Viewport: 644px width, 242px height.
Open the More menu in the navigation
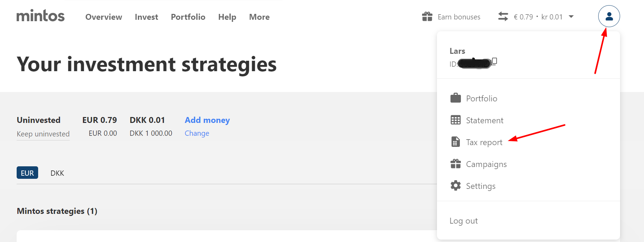pyautogui.click(x=259, y=17)
